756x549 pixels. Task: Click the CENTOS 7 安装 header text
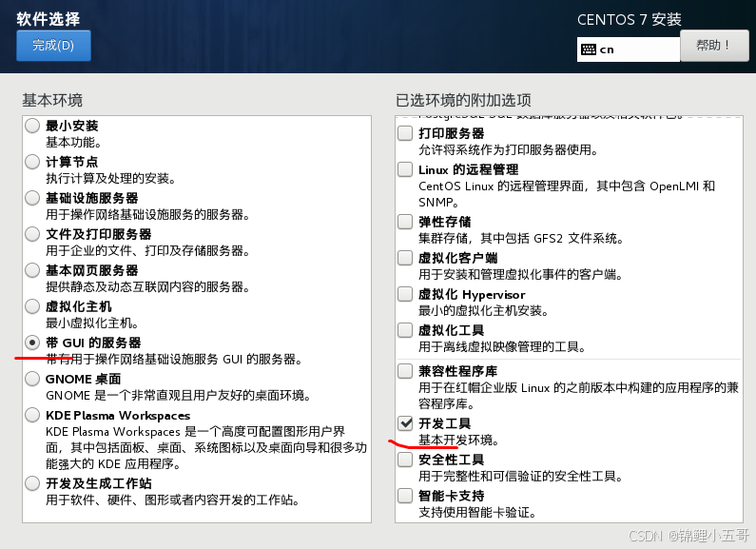[x=630, y=20]
